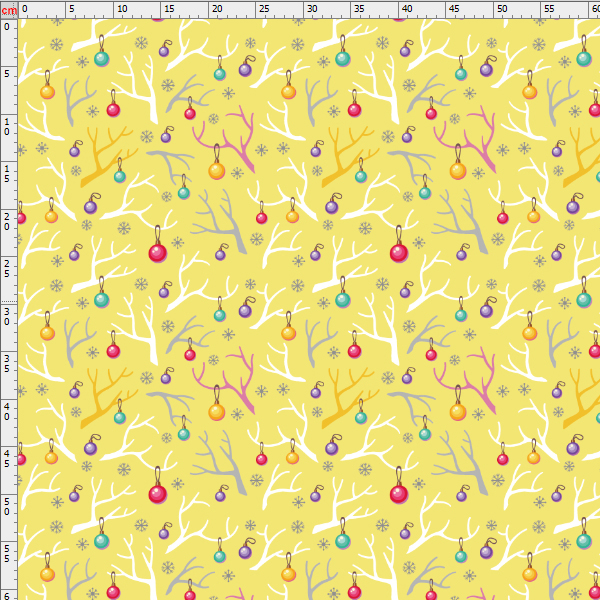Image resolution: width=600 pixels, height=600 pixels.
Task: Click the 20 mark on the top ruler
Action: 217,8
